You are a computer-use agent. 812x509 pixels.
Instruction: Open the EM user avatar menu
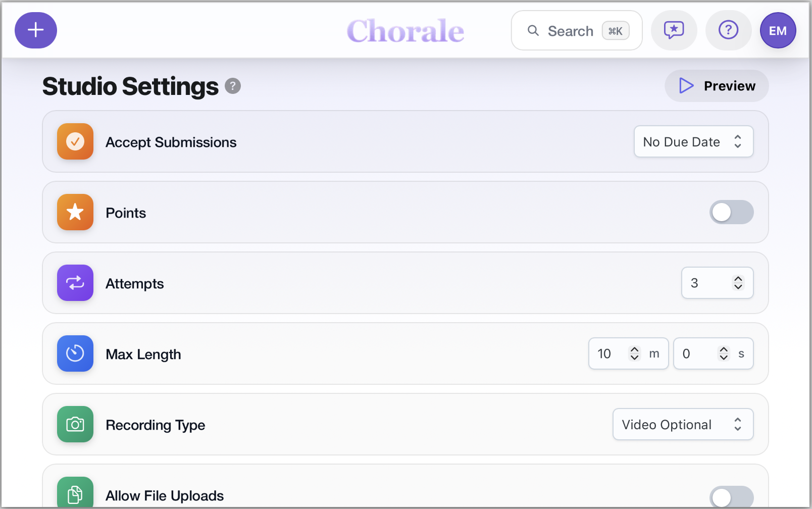coord(778,30)
